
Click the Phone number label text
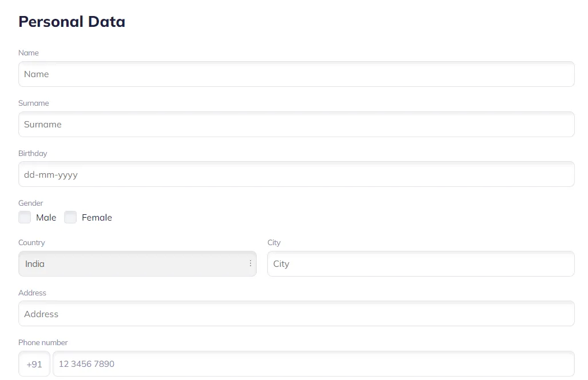[43, 343]
